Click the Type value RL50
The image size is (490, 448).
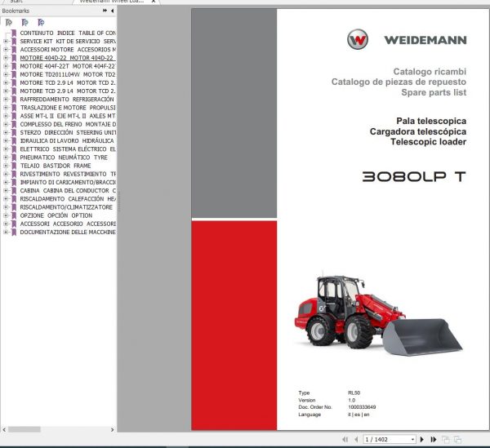[x=354, y=393]
